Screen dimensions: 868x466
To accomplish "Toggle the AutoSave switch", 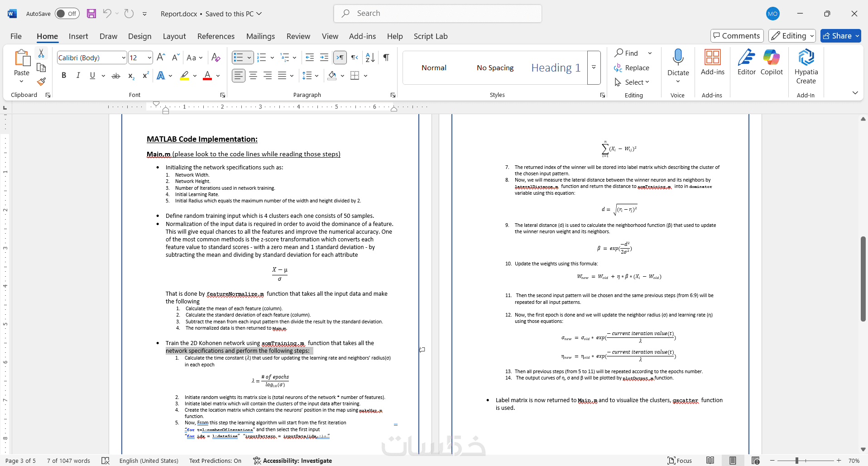I will coord(67,14).
